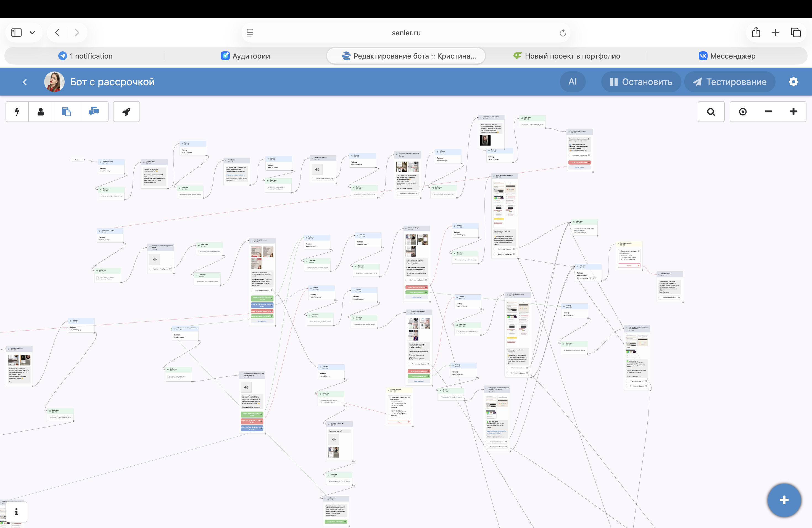Expand the sidebar options chevron
812x528 pixels.
[32, 33]
